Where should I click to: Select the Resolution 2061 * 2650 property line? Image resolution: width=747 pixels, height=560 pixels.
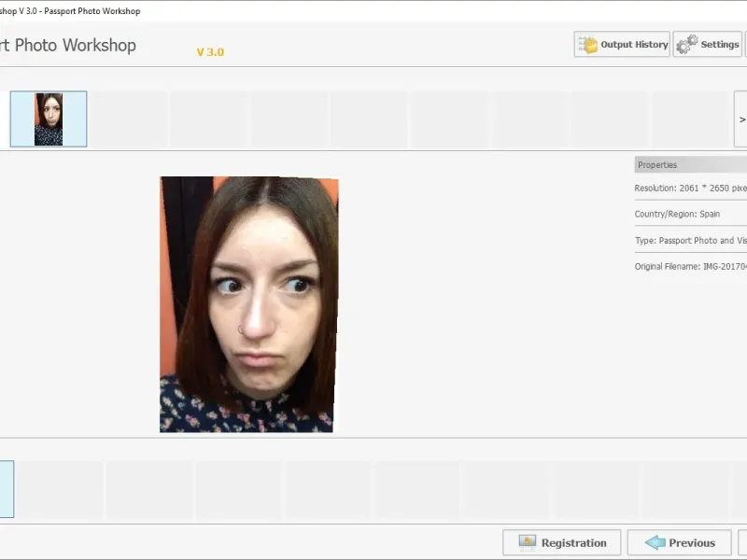coord(691,189)
